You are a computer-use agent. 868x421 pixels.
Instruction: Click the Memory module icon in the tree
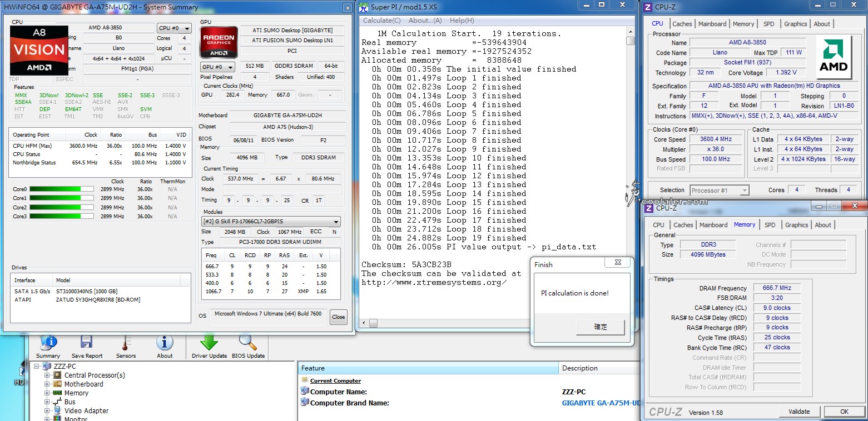[x=58, y=393]
